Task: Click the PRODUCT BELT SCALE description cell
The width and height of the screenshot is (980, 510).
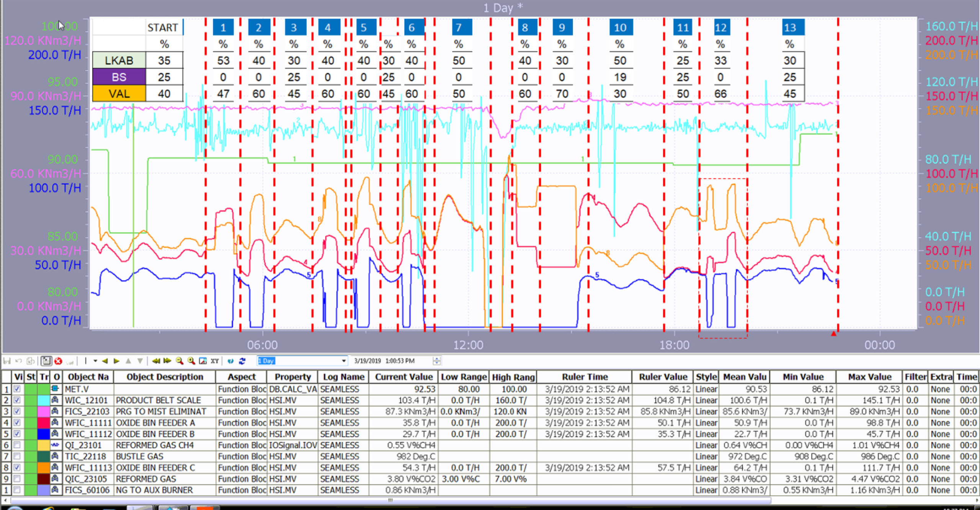Action: [x=165, y=400]
